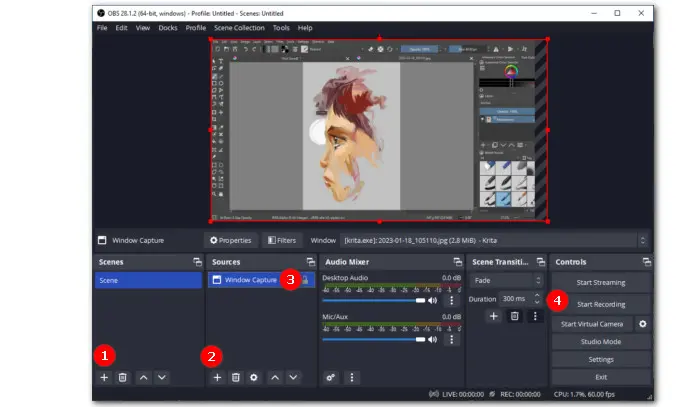Viewport: 700px width, 407px height.
Task: Click the Start Streaming button
Action: coord(601,282)
